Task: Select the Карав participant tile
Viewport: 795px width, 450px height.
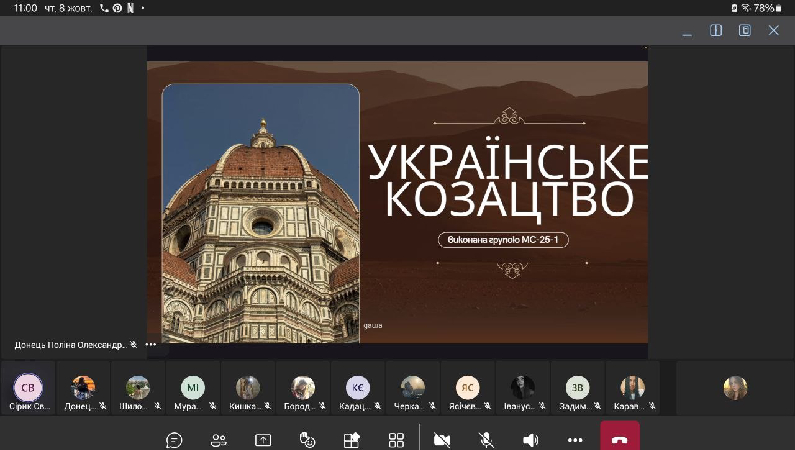Action: coord(632,388)
